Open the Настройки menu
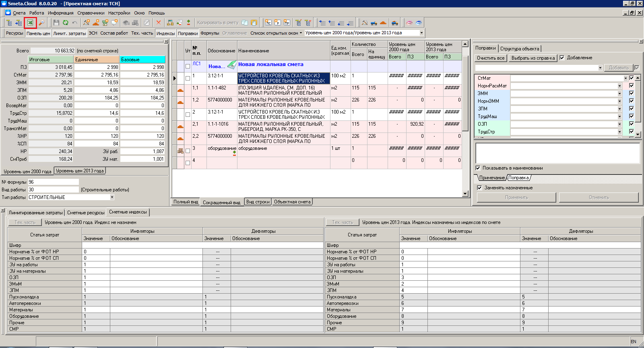644x348 pixels. coord(119,13)
